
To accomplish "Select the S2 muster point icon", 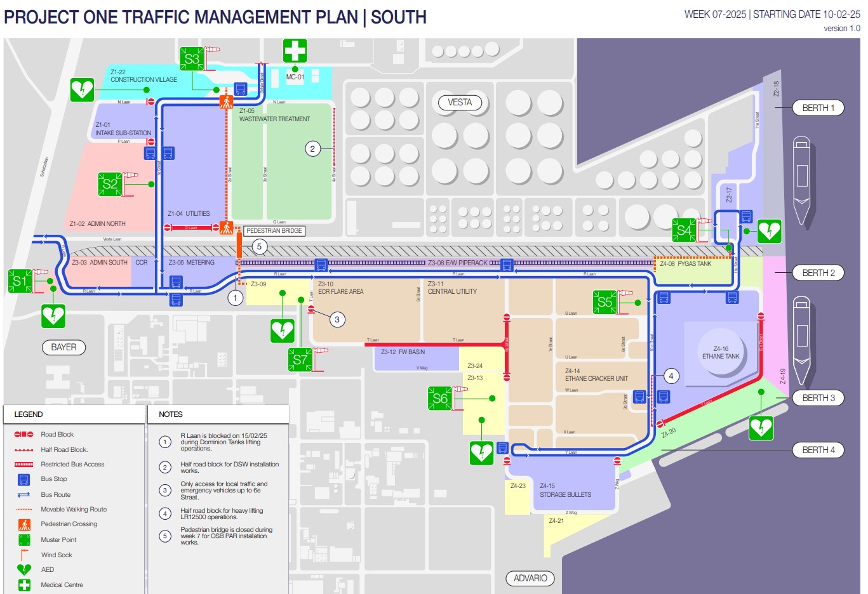I will pyautogui.click(x=110, y=184).
